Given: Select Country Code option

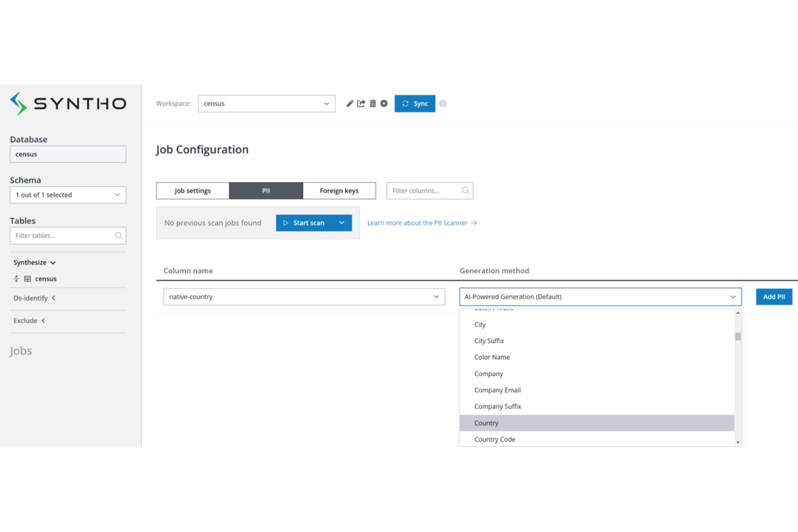Looking at the screenshot, I should (x=597, y=439).
